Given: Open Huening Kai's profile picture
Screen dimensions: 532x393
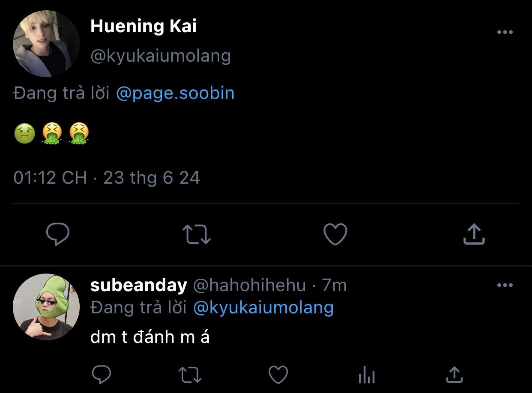Looking at the screenshot, I should pyautogui.click(x=46, y=44).
